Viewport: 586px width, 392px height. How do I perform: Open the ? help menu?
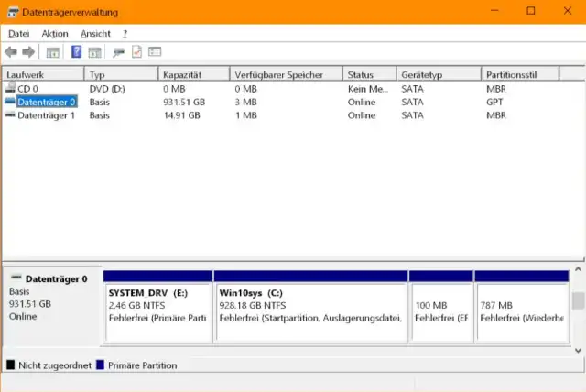[x=125, y=33]
